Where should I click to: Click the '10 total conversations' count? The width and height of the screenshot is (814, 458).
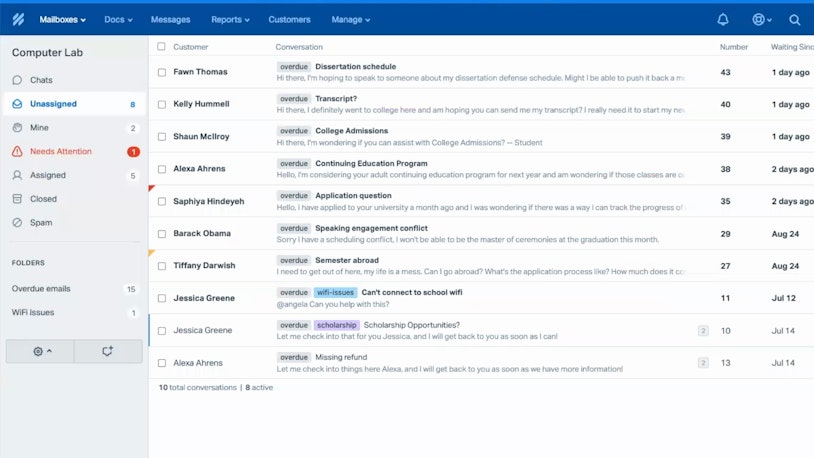(x=197, y=387)
